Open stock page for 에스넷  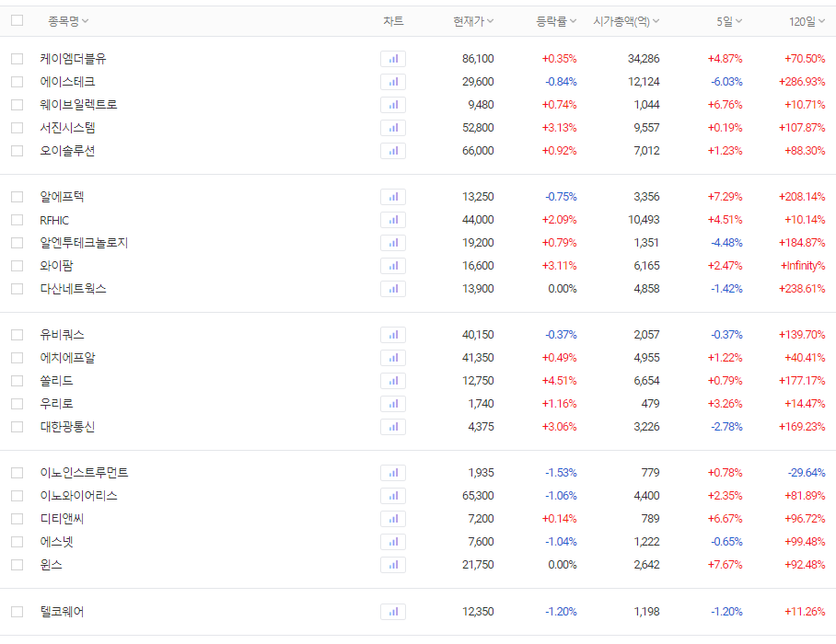(56, 542)
